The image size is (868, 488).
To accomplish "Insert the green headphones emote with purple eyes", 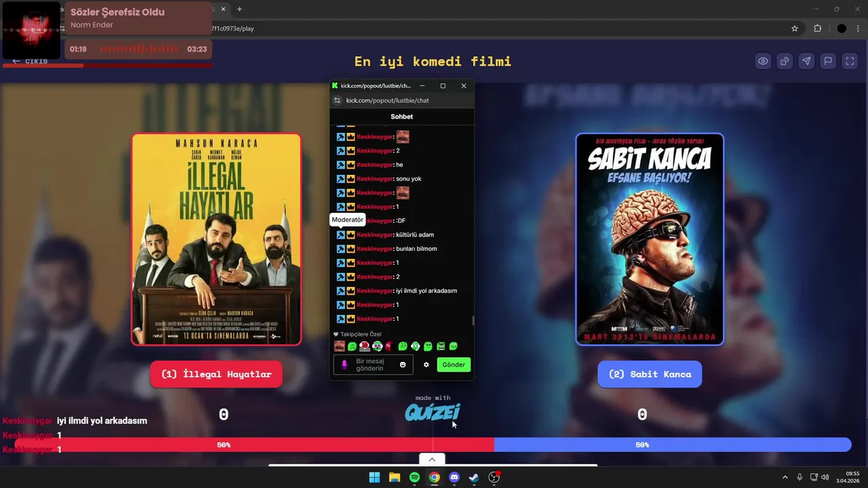I will (378, 346).
